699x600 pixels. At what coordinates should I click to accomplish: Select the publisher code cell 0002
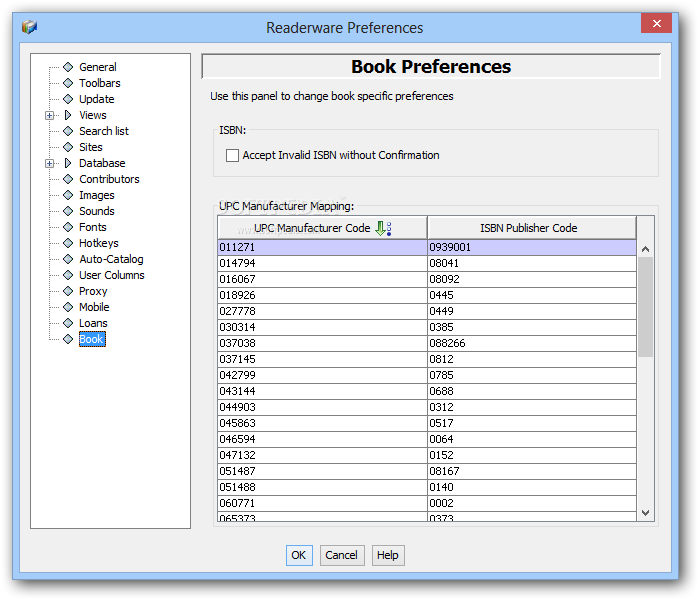point(532,503)
